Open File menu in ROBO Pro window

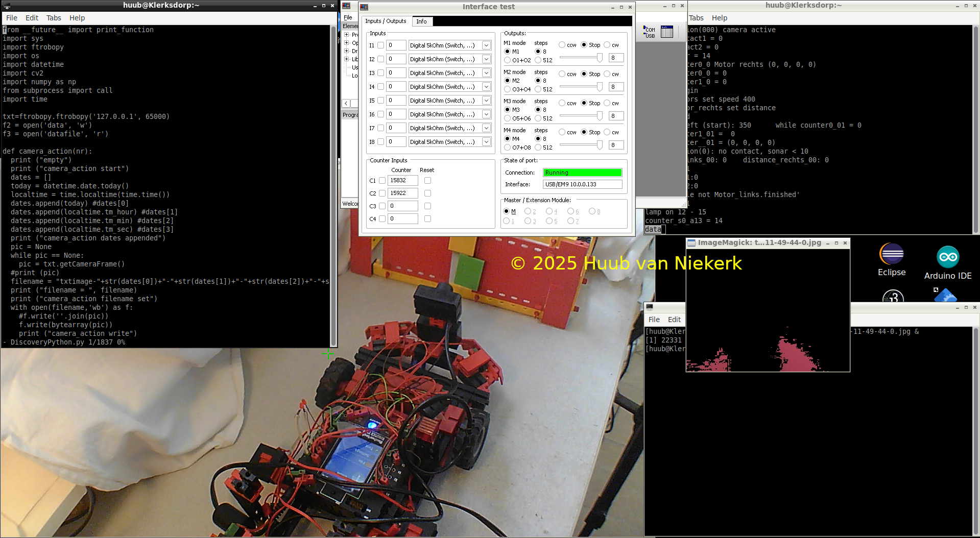tap(348, 17)
